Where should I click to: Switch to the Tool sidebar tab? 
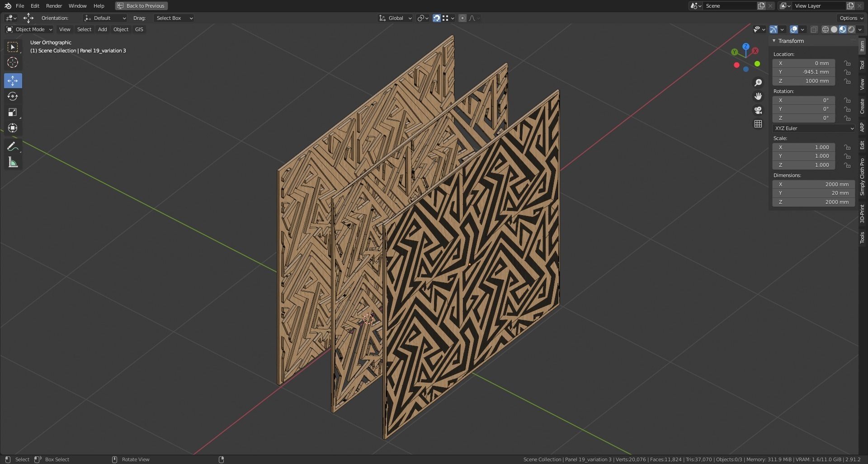coord(862,65)
